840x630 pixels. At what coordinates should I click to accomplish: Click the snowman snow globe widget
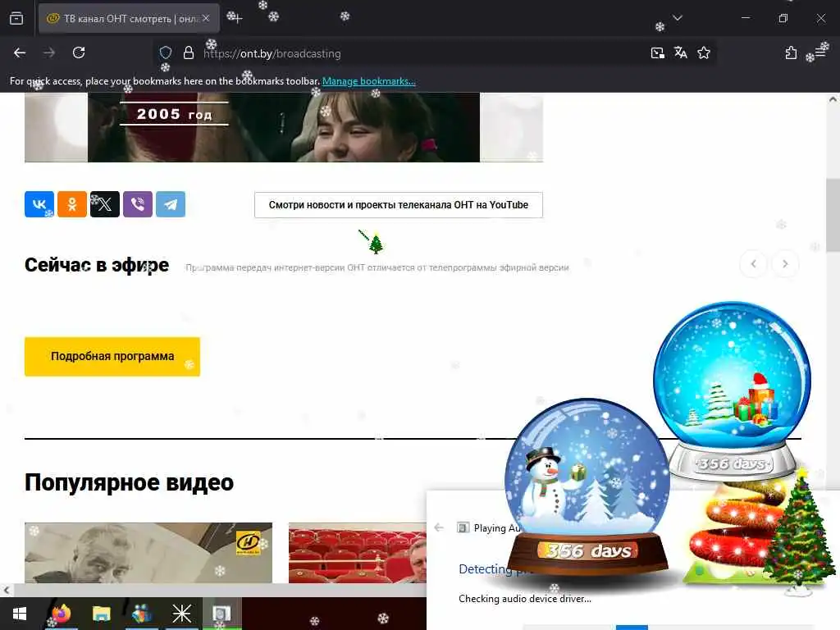(587, 486)
